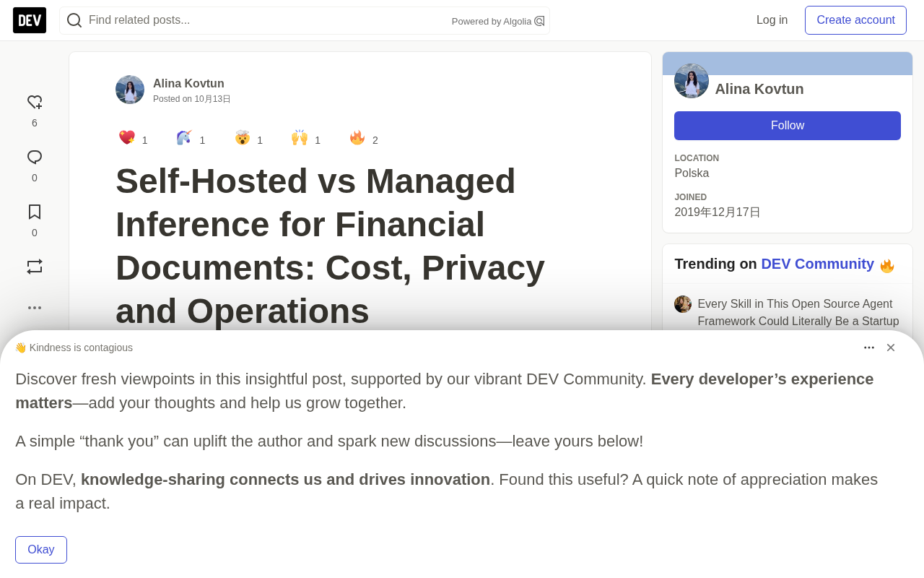
Task: Click the raised hands reaction emoji
Action: coord(300,137)
